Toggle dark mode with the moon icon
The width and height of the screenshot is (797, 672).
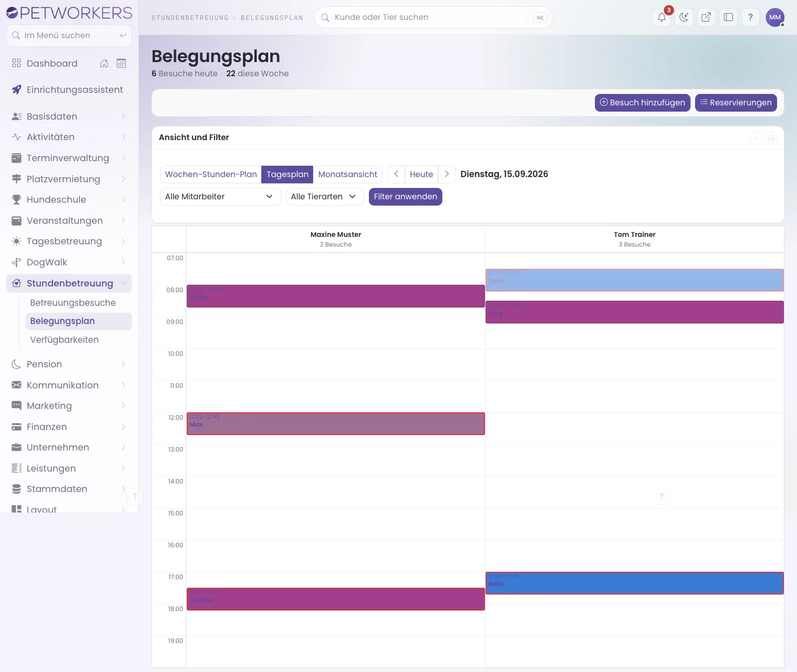tap(684, 17)
